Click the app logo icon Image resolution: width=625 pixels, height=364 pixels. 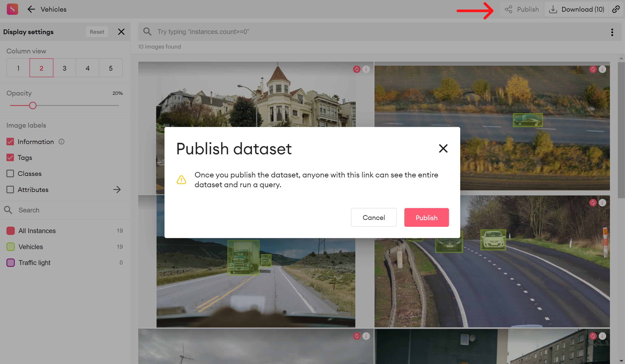click(x=12, y=9)
